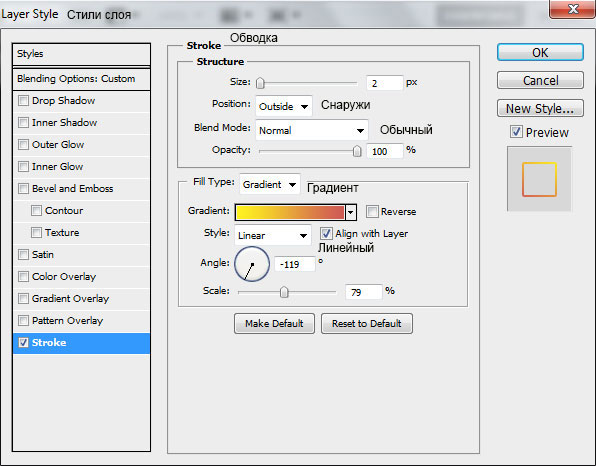The height and width of the screenshot is (466, 596).
Task: Toggle the Reverse gradient checkbox
Action: (372, 212)
